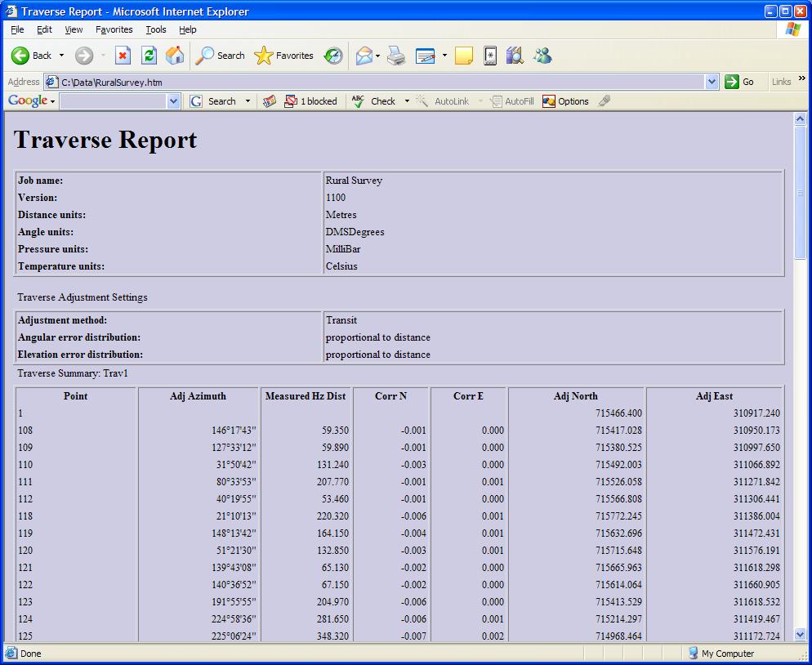Open the View menu

click(x=74, y=29)
